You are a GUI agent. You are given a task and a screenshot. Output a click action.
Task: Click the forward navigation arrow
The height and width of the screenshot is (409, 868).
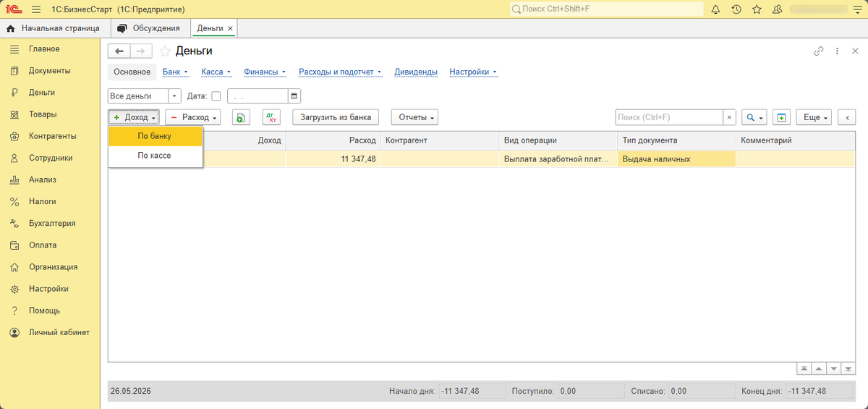tap(141, 51)
